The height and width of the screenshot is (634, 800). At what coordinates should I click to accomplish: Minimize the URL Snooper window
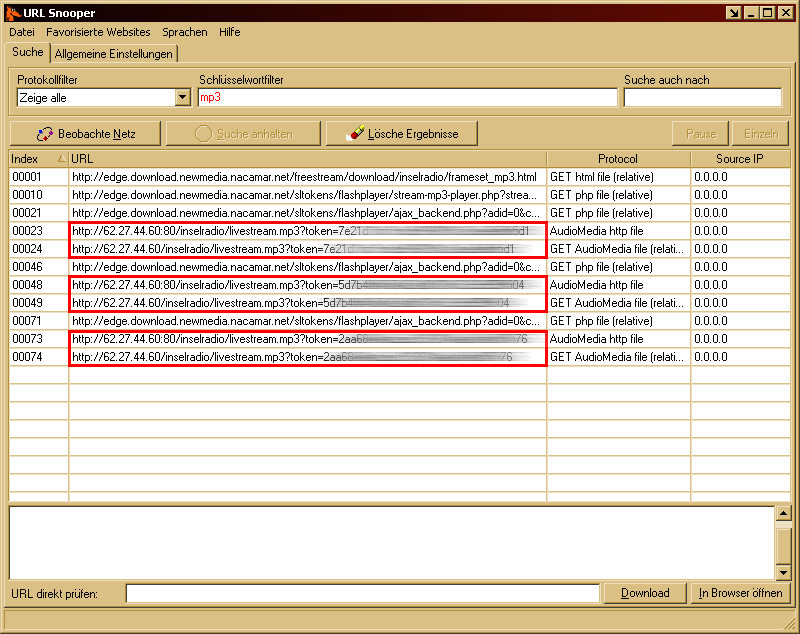pos(751,13)
